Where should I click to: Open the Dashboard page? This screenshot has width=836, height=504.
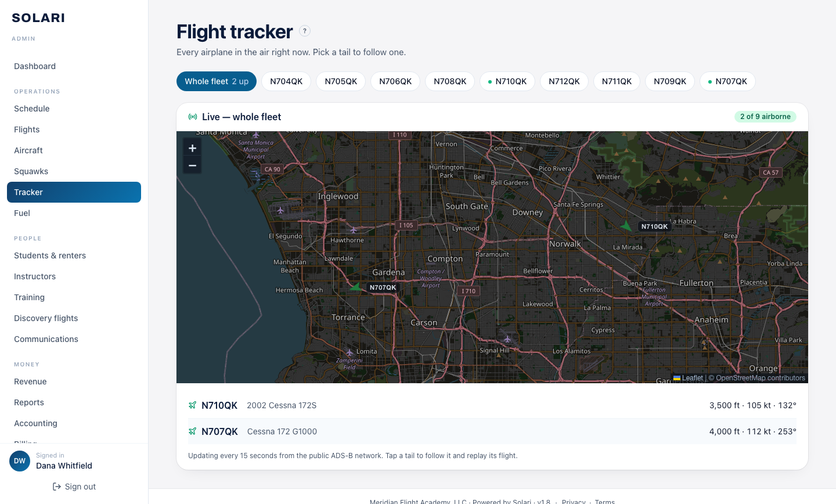(74, 66)
